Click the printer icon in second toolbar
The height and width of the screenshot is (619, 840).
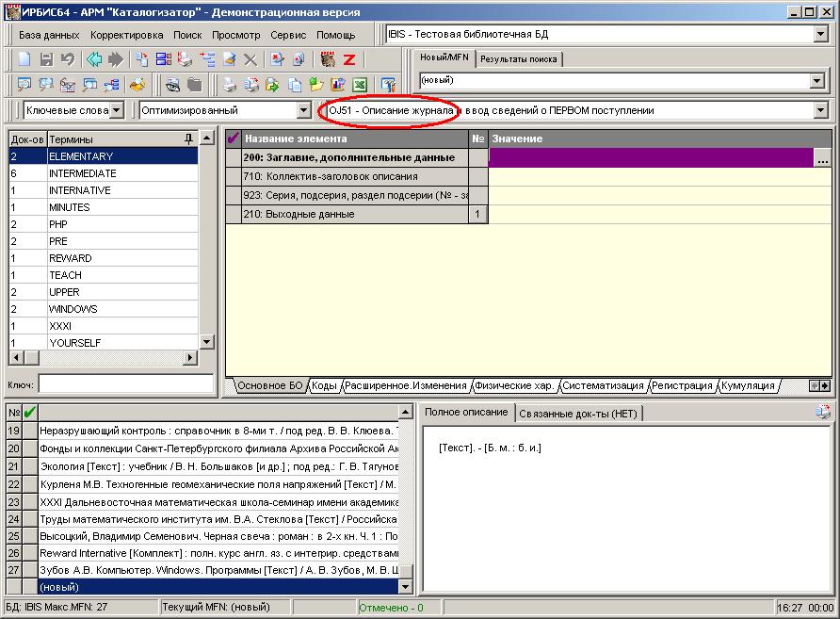pos(229,84)
